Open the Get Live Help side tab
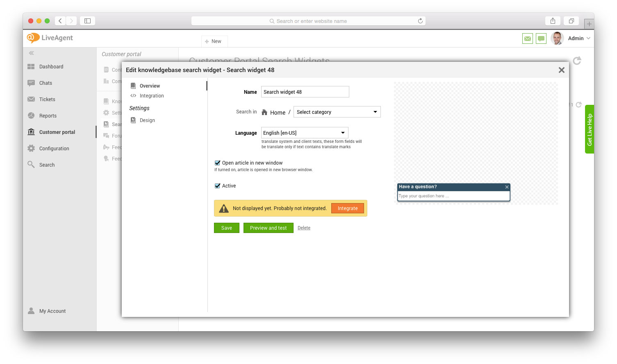Viewport: 617px width, 364px height. click(590, 129)
